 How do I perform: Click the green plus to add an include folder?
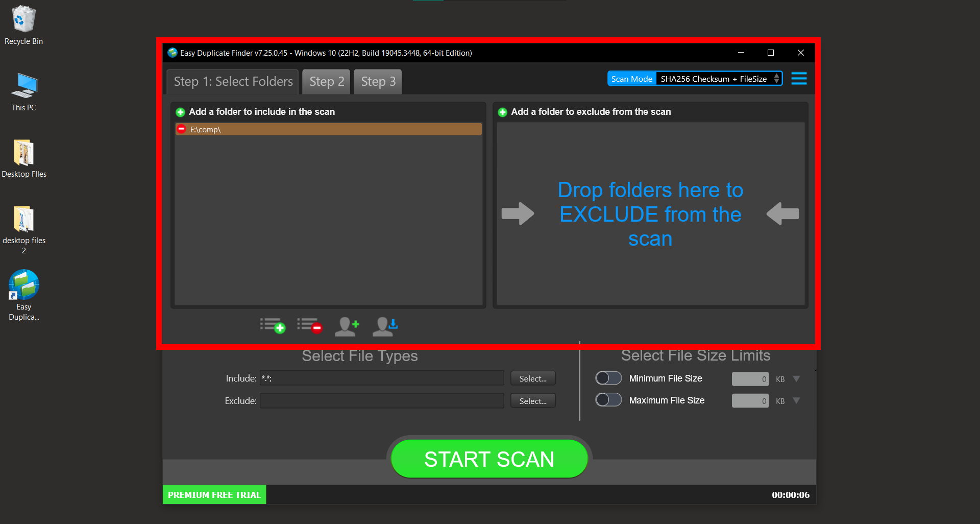coord(180,112)
